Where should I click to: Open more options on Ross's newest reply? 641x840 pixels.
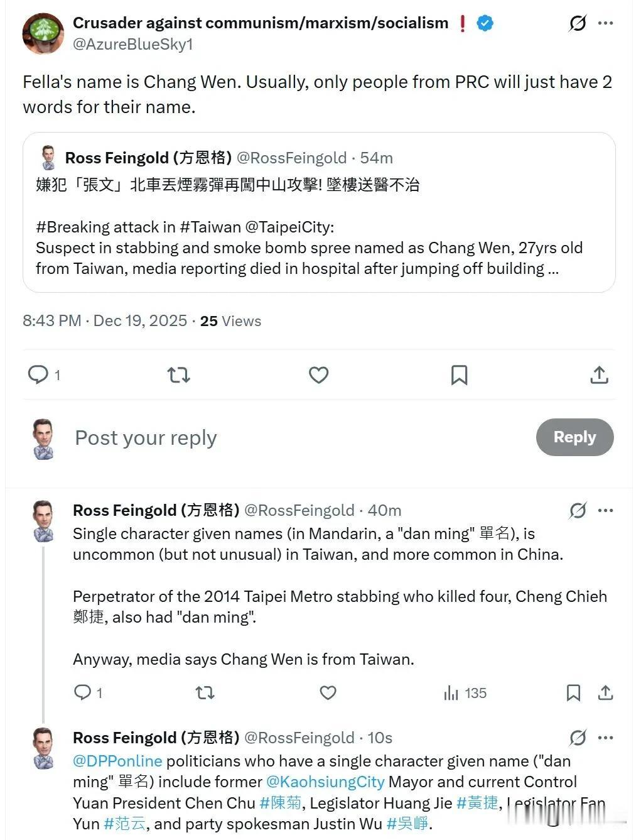[x=606, y=738]
